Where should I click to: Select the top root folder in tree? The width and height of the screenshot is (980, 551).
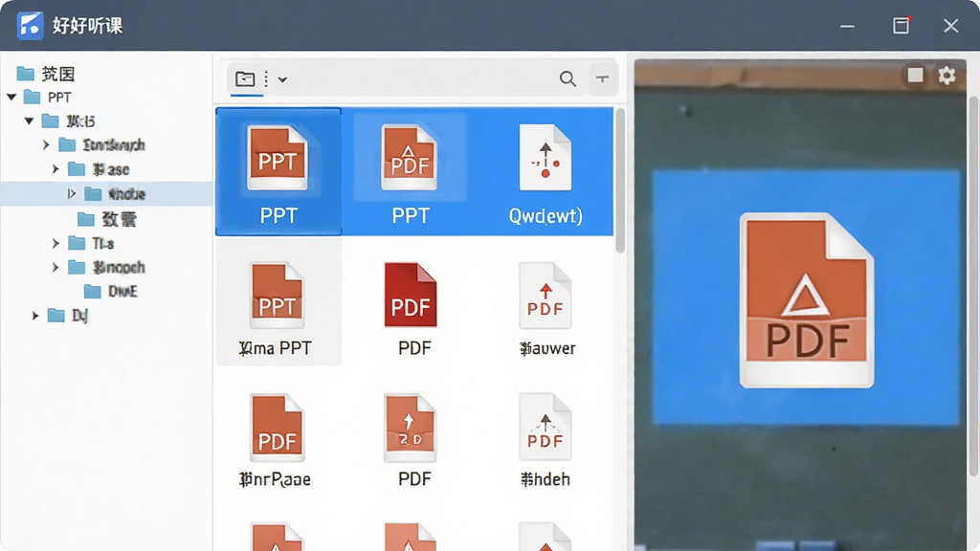pyautogui.click(x=45, y=74)
